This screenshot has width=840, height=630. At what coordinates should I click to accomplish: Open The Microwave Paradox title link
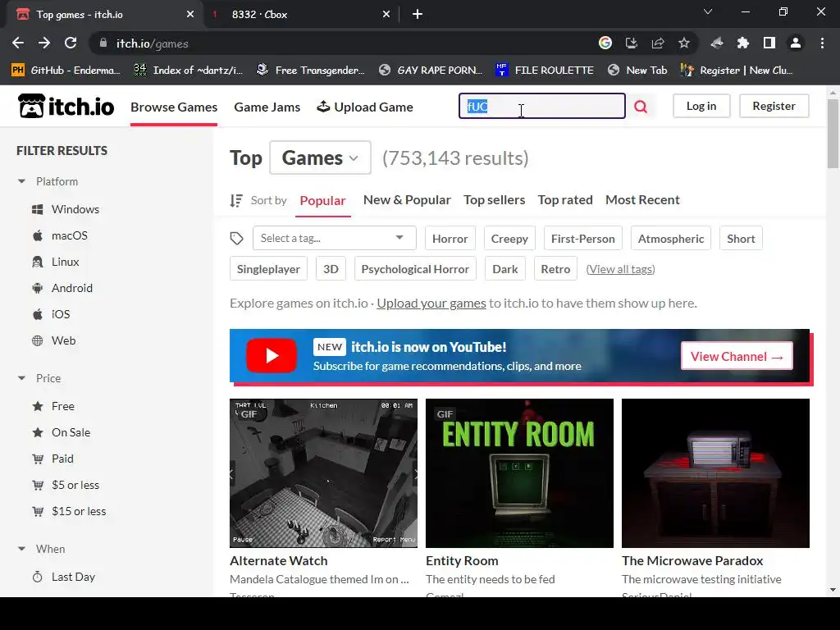click(692, 561)
